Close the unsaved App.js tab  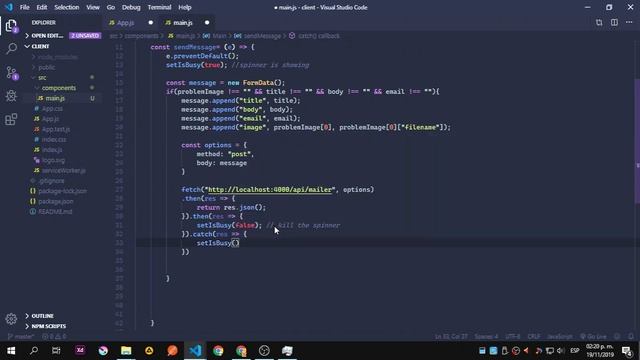pos(151,22)
